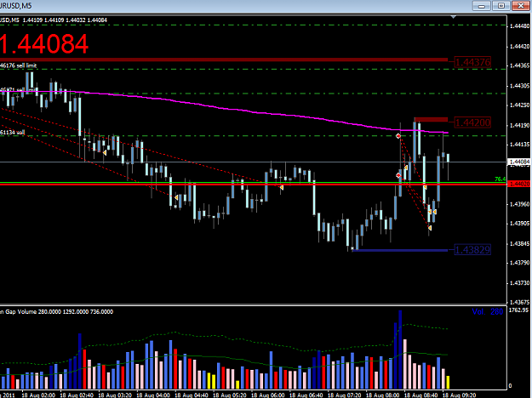Click the Gap Volume indicator label
532x398 pixels.
[56, 311]
